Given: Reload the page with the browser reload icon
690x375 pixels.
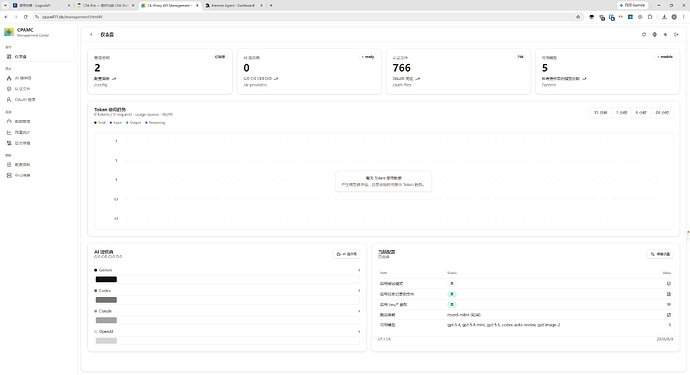Looking at the screenshot, I should (x=26, y=17).
